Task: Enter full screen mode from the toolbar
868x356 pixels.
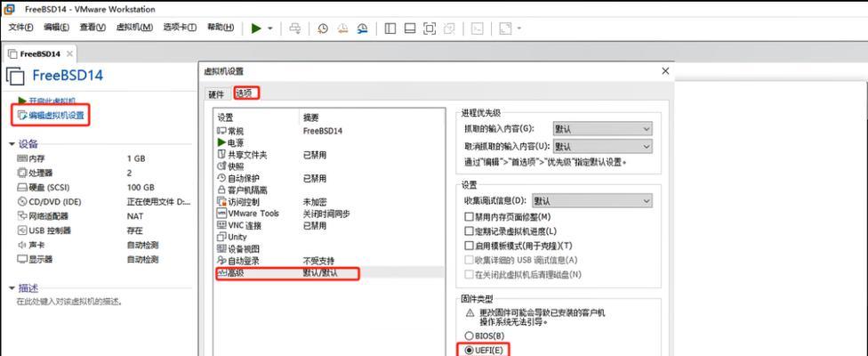Action: (x=429, y=28)
